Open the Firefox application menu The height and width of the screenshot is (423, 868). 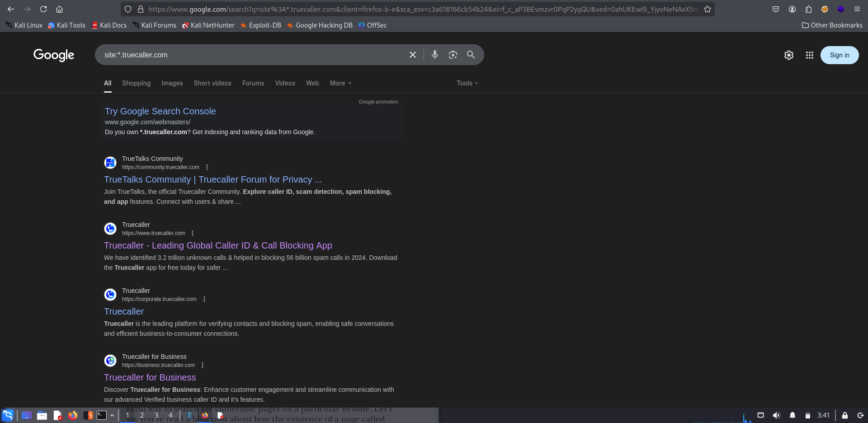[x=857, y=9]
